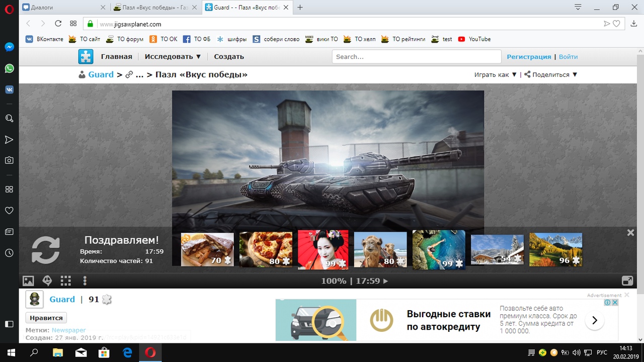This screenshot has height=362, width=644.
Task: Open the ВКонтакте bookmark
Action: (x=44, y=39)
